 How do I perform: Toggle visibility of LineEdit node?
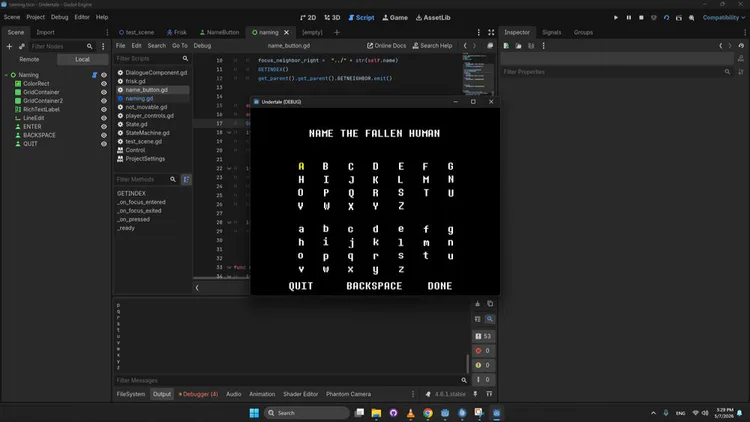coord(104,118)
